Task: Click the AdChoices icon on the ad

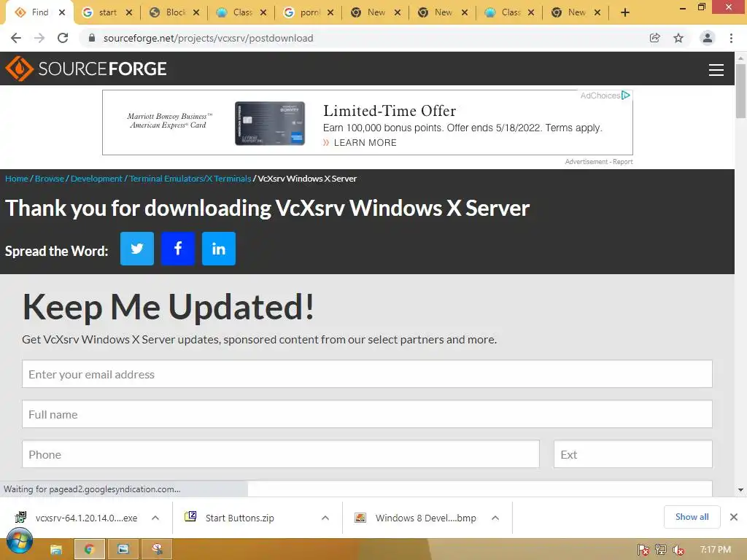Action: (626, 96)
